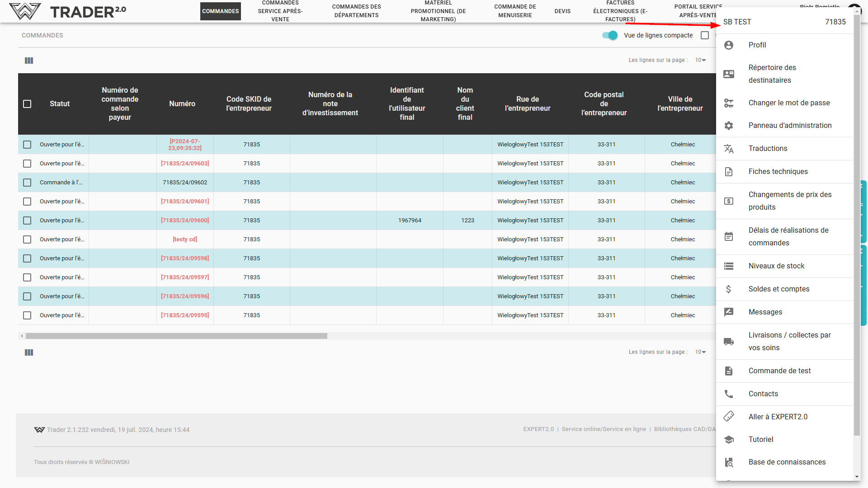Open the column chooser icon above table

click(x=29, y=61)
